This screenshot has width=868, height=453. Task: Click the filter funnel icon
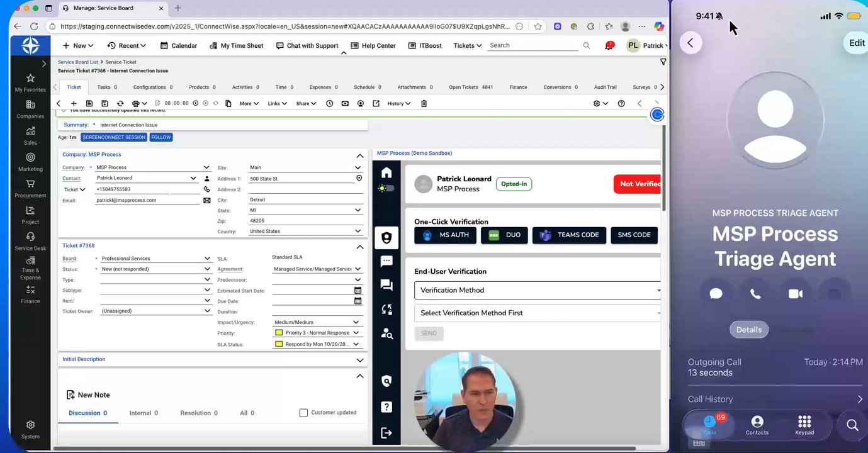[x=663, y=62]
